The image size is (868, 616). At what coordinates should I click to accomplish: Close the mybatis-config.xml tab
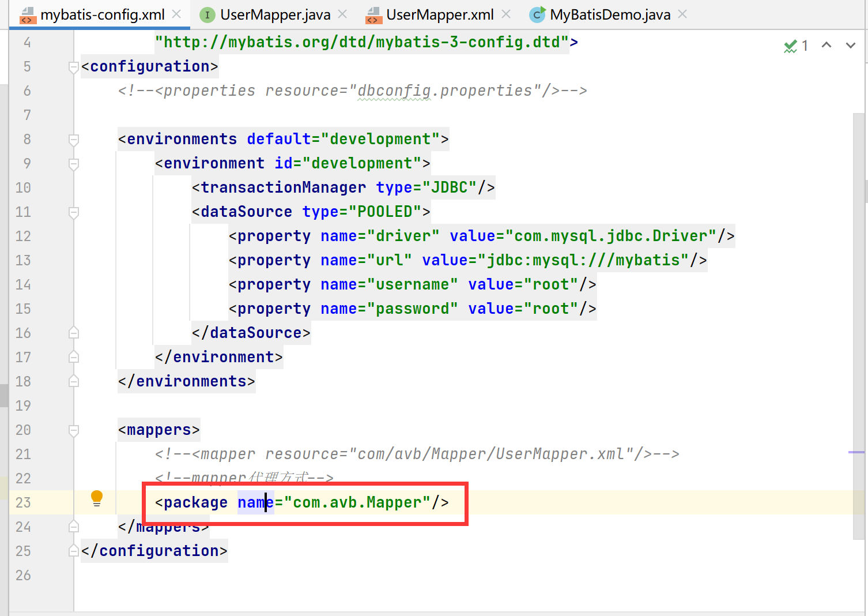(177, 14)
